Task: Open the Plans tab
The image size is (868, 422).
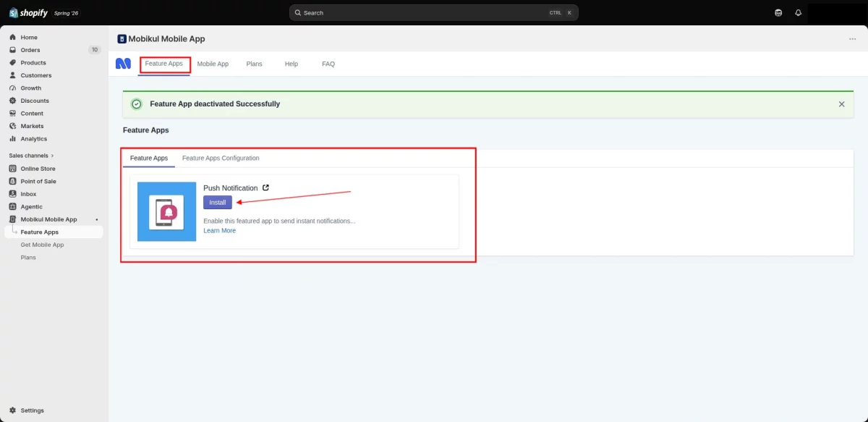Action: click(x=254, y=64)
